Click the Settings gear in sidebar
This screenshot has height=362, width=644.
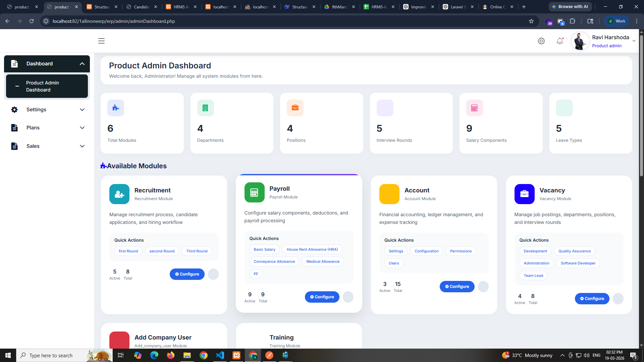[14, 110]
